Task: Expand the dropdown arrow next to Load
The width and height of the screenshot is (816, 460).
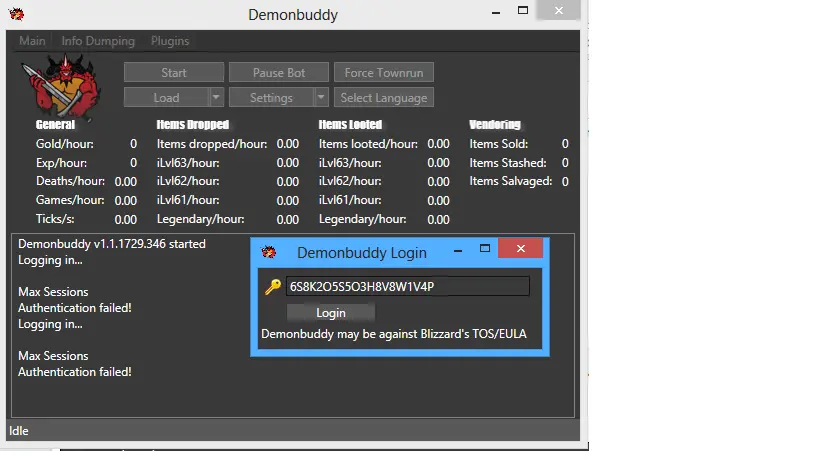Action: pyautogui.click(x=217, y=98)
